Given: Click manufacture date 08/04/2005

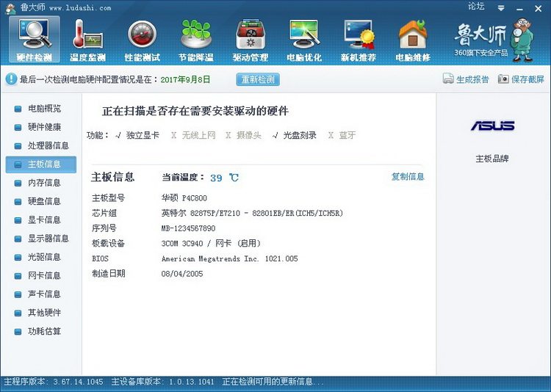Looking at the screenshot, I should click(x=182, y=274).
